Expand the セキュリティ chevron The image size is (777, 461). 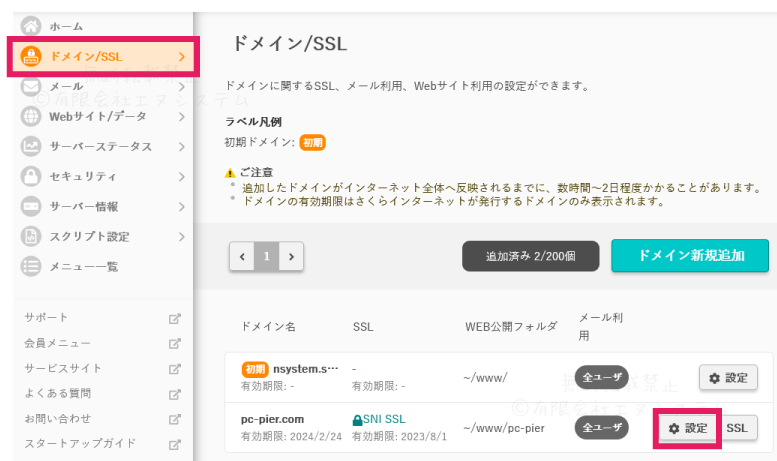(182, 176)
